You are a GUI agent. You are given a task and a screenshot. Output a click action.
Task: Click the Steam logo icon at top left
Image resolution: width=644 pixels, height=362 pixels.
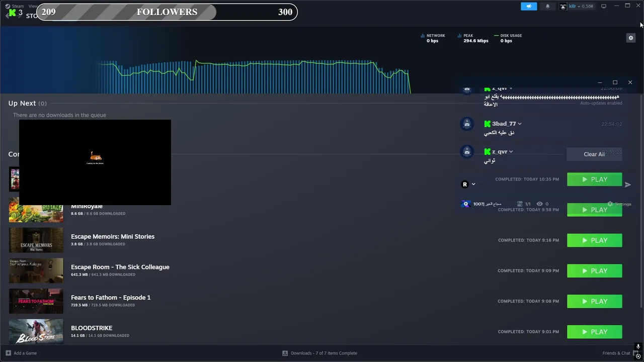click(8, 7)
